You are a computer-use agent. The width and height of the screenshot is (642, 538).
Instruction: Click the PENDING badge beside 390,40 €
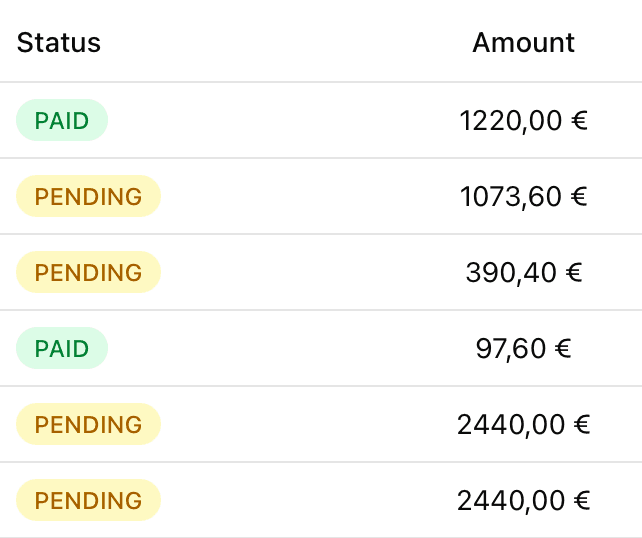pyautogui.click(x=88, y=273)
